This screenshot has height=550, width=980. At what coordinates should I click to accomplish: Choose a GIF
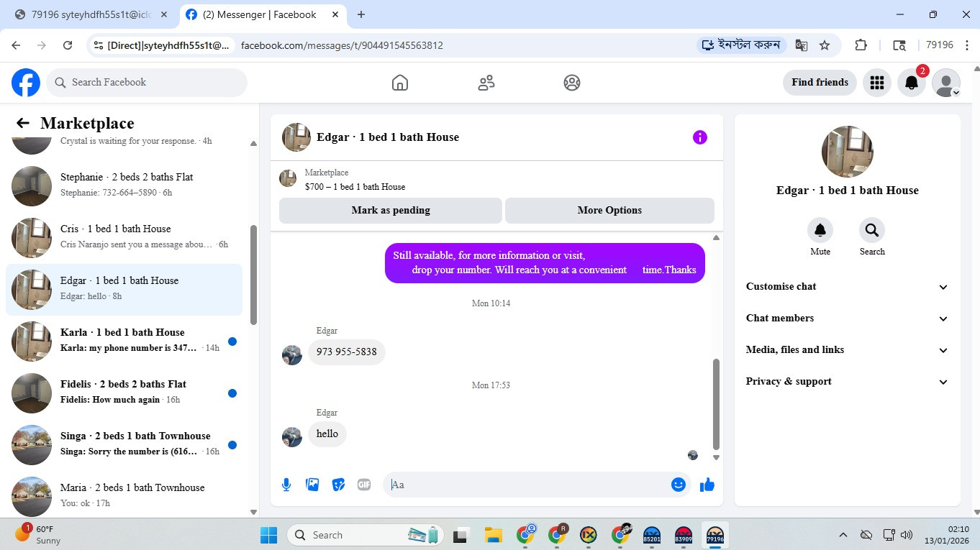click(x=364, y=485)
